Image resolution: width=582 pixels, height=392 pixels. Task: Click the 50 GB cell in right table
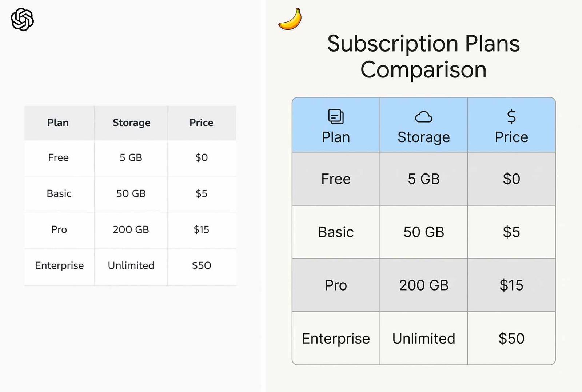coord(424,232)
